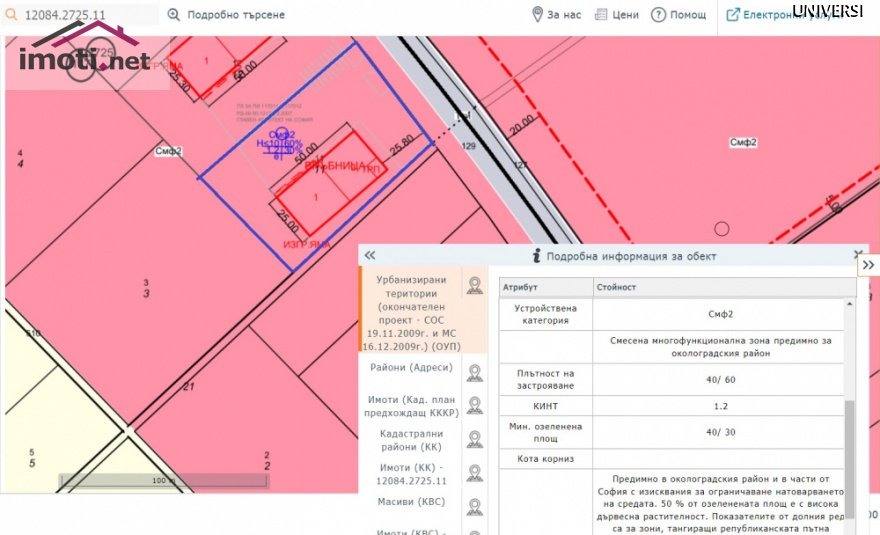Select Урбанизирани територии (ОУП) tab
The width and height of the screenshot is (880, 535).
pyautogui.click(x=411, y=313)
